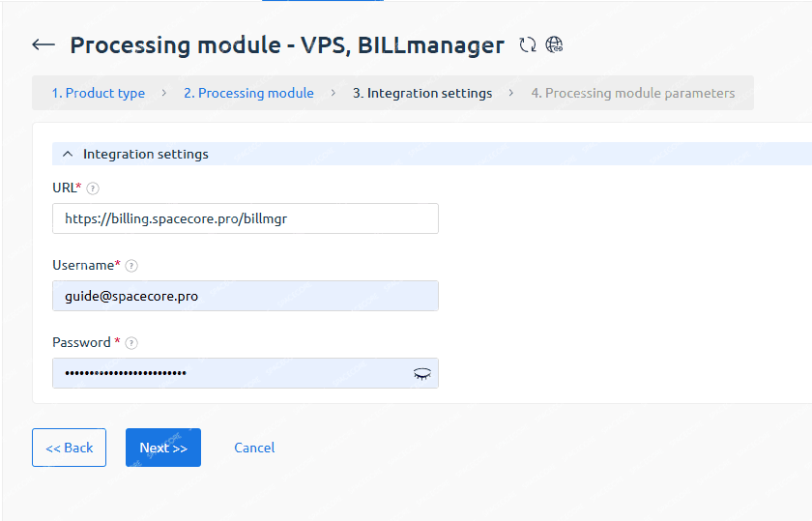The image size is (812, 521).
Task: Click the back arrow beside the page title
Action: [x=43, y=44]
